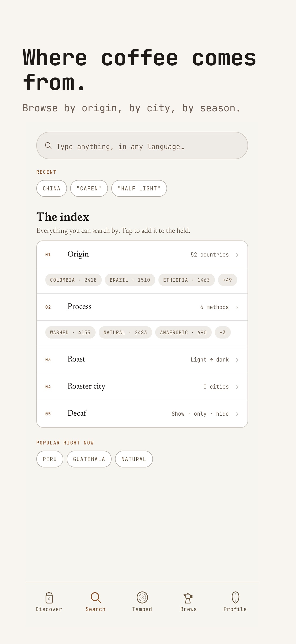Select the recent CHINA chip
Image resolution: width=296 pixels, height=644 pixels.
(52, 188)
